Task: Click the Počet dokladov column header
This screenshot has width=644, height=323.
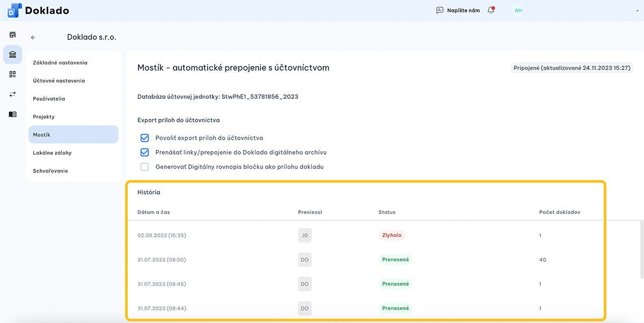Action: point(560,212)
